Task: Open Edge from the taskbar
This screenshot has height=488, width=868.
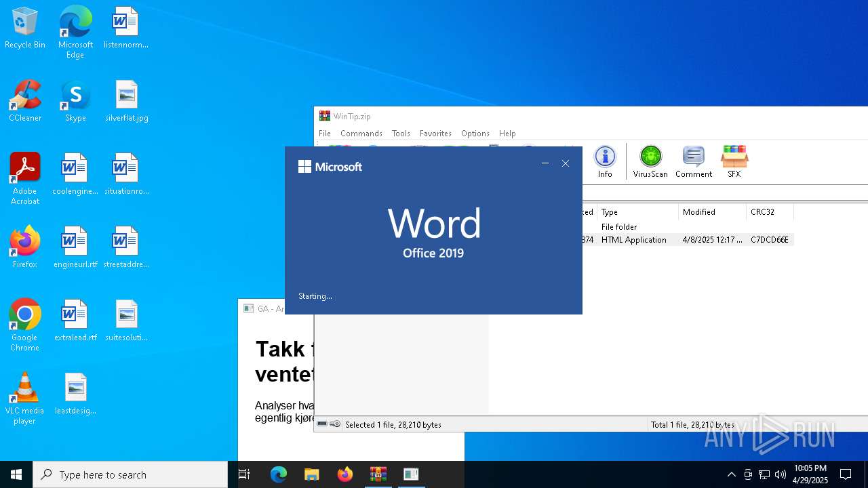Action: coord(279,474)
